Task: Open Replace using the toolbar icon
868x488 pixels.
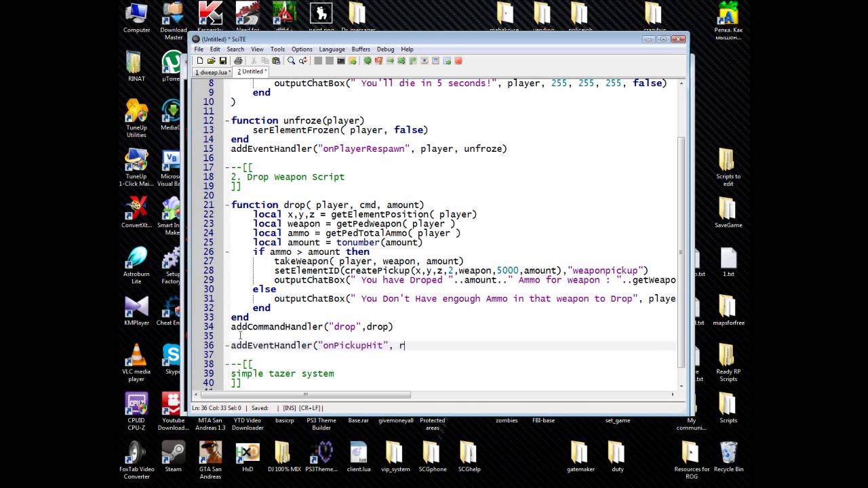Action: coord(303,60)
